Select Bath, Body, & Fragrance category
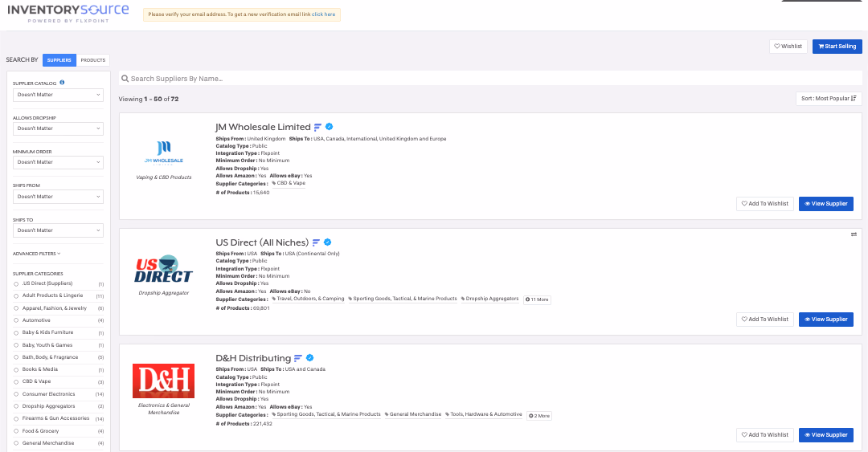The width and height of the screenshot is (868, 452). click(x=16, y=357)
